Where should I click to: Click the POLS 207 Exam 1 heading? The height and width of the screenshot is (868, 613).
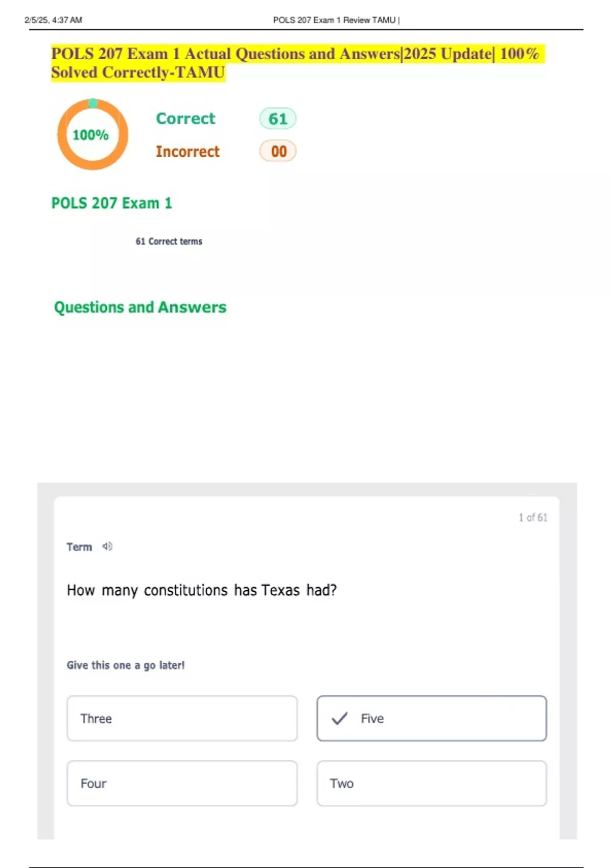coord(111,203)
